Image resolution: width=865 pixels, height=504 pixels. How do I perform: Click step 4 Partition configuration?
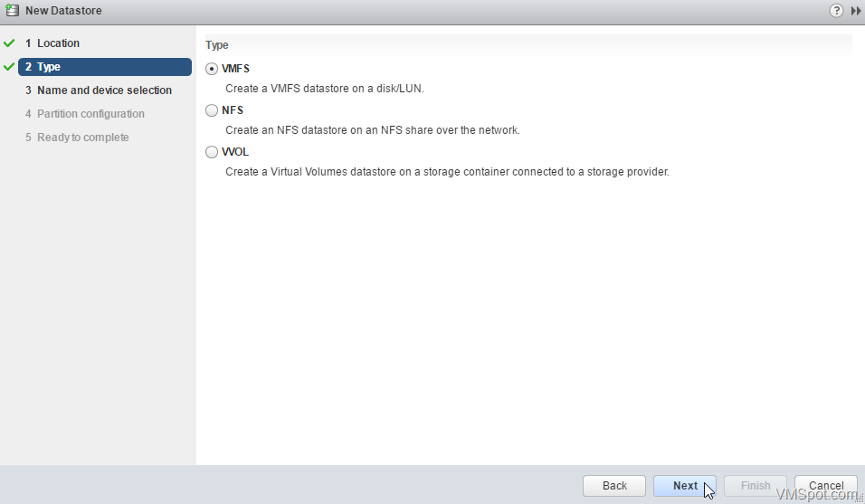[85, 114]
